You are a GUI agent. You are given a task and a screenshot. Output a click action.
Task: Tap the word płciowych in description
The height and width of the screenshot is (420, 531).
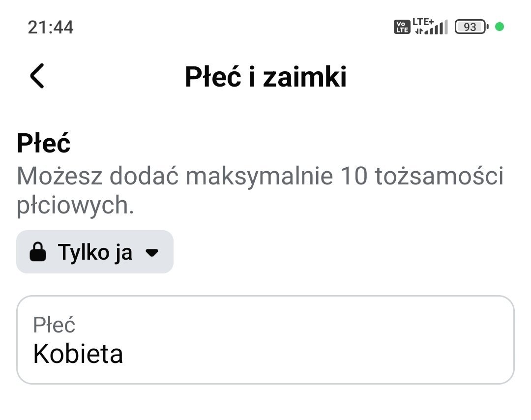[x=75, y=206]
